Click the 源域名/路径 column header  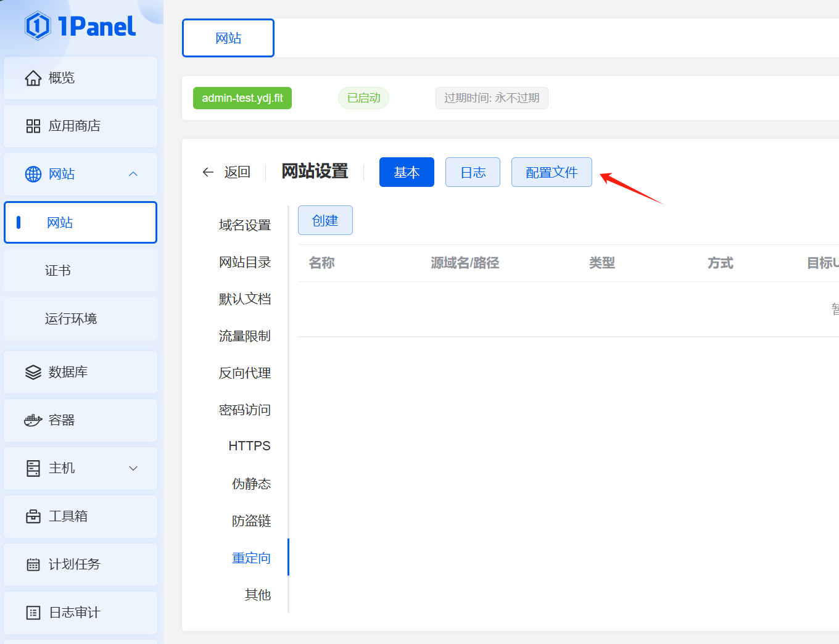(465, 263)
